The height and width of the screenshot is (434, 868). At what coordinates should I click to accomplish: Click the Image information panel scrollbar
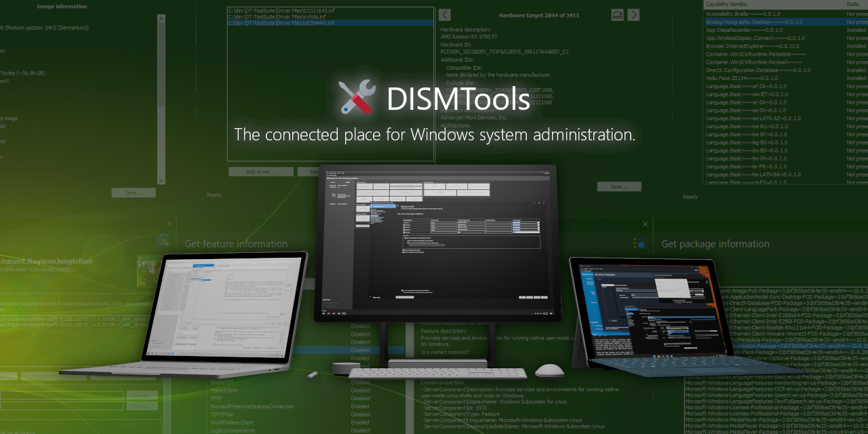[161, 99]
